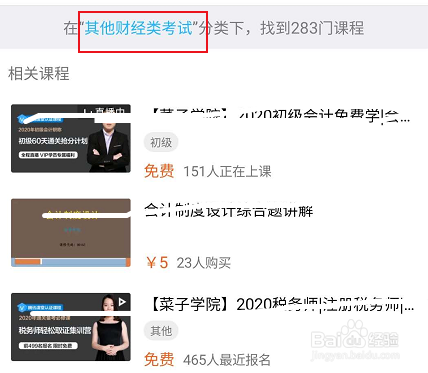The image size is (428, 373).
Task: Click the 23人购买 text
Action: (x=204, y=263)
